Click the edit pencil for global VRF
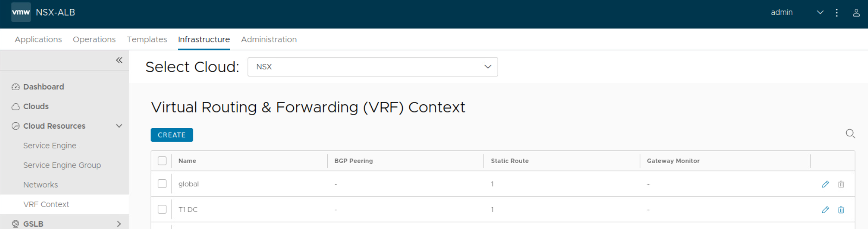Image resolution: width=868 pixels, height=229 pixels. tap(825, 184)
